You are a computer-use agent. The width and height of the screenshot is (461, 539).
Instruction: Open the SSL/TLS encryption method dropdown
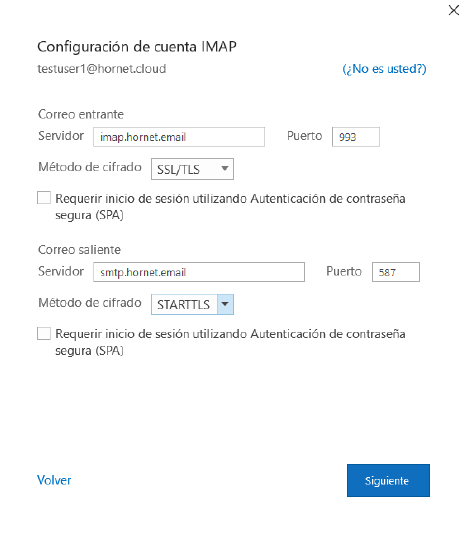click(192, 169)
